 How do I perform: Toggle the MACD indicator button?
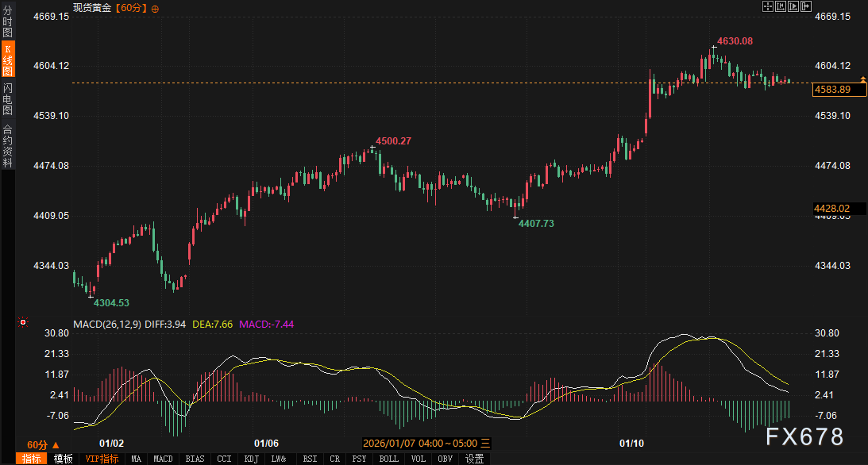coord(163,459)
